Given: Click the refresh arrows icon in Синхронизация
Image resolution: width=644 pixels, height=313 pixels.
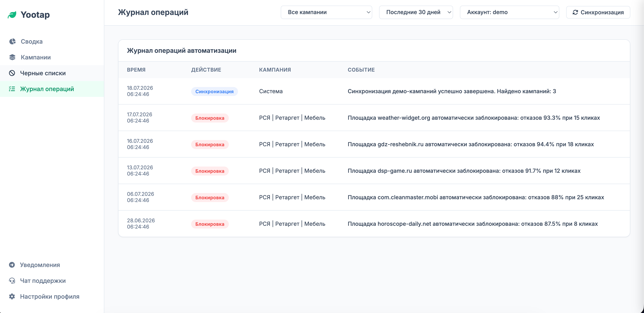Looking at the screenshot, I should (x=575, y=12).
